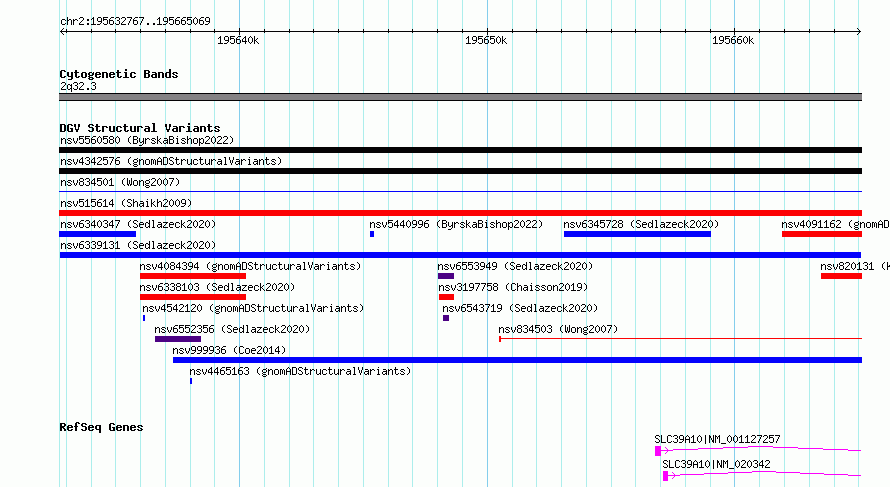Select nsv834503 (Wong2007) label
Viewport: 890px width, 487px height.
click(558, 329)
